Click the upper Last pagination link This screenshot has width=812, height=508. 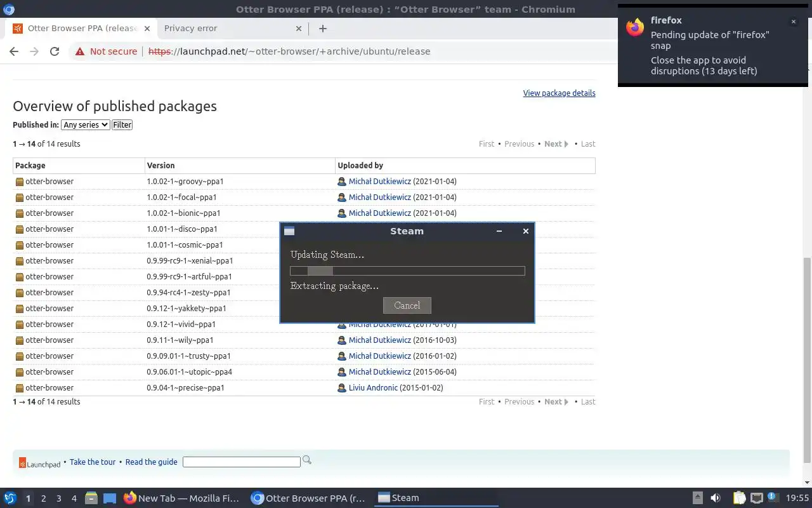[x=588, y=144]
